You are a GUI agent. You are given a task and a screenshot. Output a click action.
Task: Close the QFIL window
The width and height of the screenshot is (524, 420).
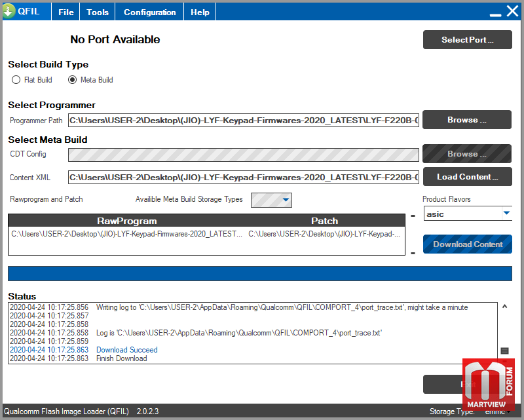pyautogui.click(x=512, y=11)
